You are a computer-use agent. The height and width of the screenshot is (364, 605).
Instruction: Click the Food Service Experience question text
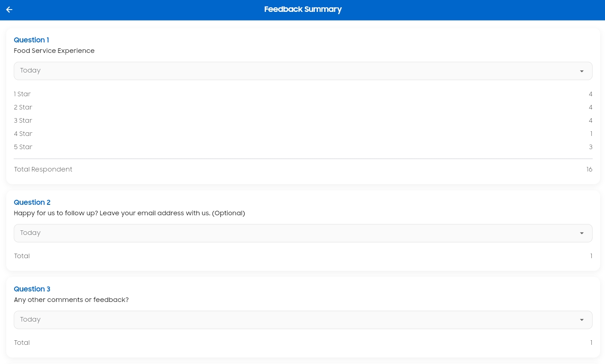(54, 51)
